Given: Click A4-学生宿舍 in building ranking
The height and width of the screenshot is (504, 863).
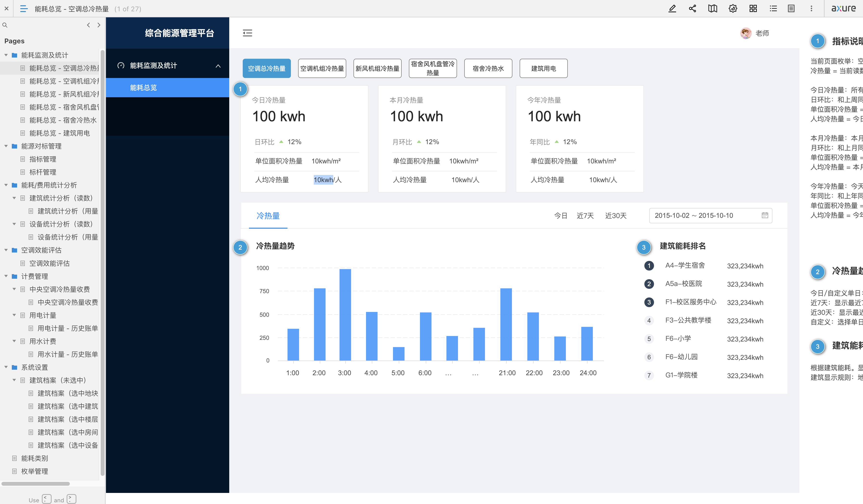Looking at the screenshot, I should [x=685, y=265].
